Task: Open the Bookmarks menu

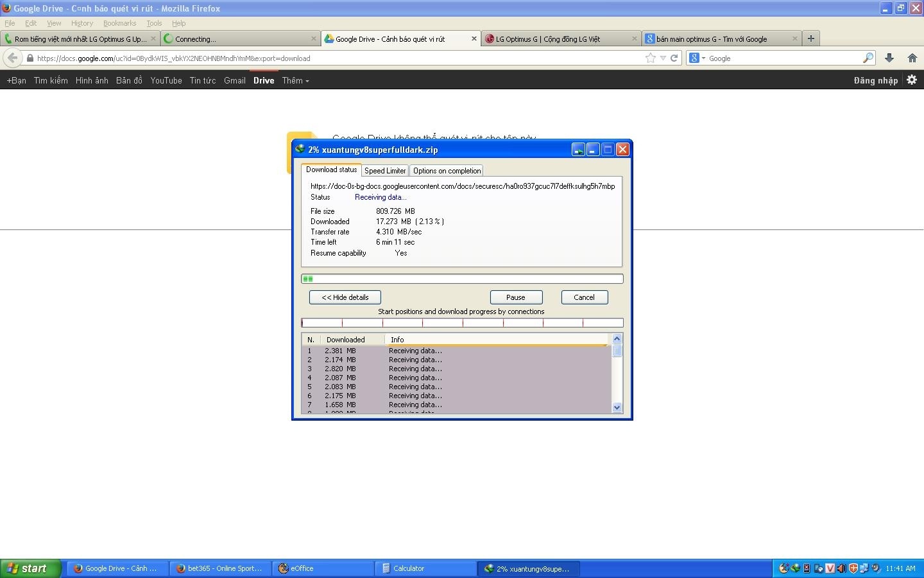Action: pyautogui.click(x=119, y=23)
